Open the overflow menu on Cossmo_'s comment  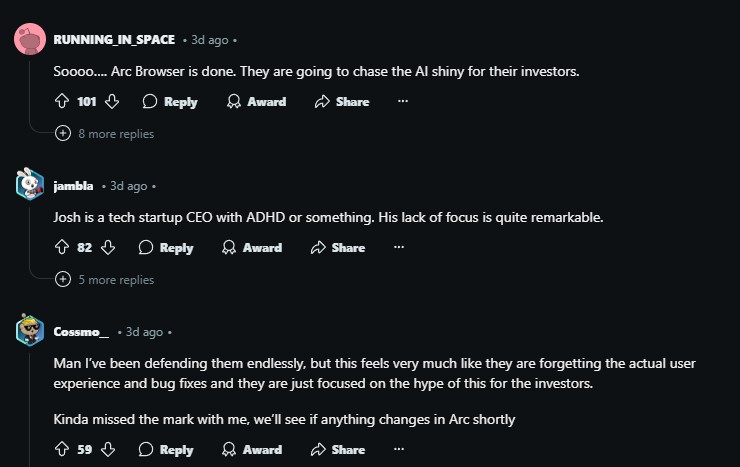(399, 449)
